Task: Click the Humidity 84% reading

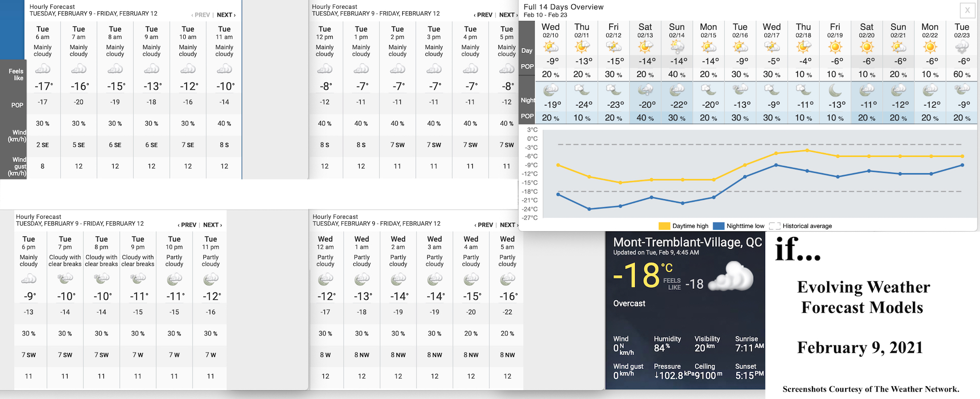Action: [667, 345]
